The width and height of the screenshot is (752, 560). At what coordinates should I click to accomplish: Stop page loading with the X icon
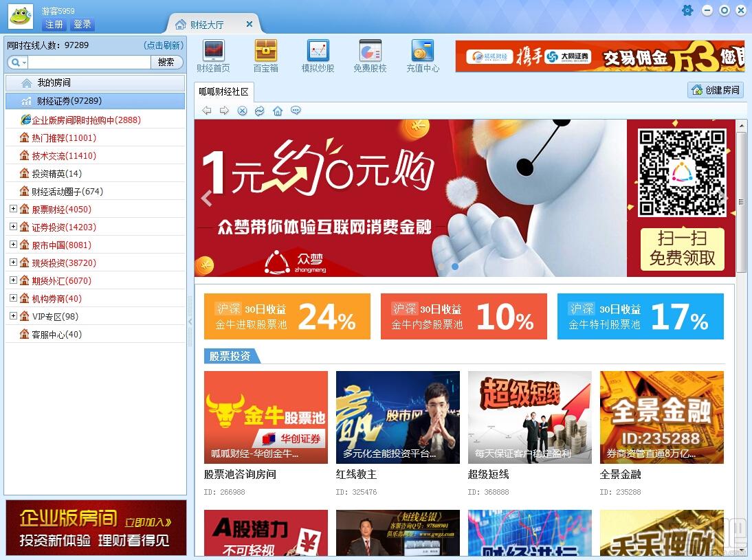point(242,111)
